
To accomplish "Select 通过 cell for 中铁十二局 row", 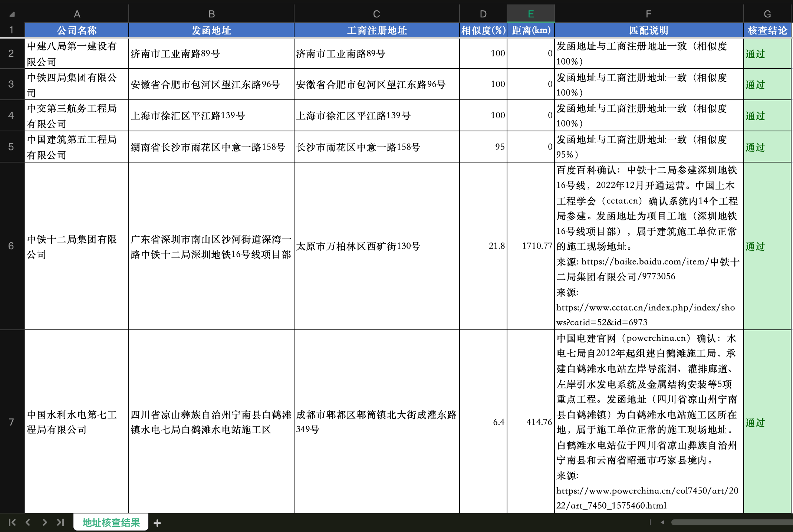I will 767,246.
